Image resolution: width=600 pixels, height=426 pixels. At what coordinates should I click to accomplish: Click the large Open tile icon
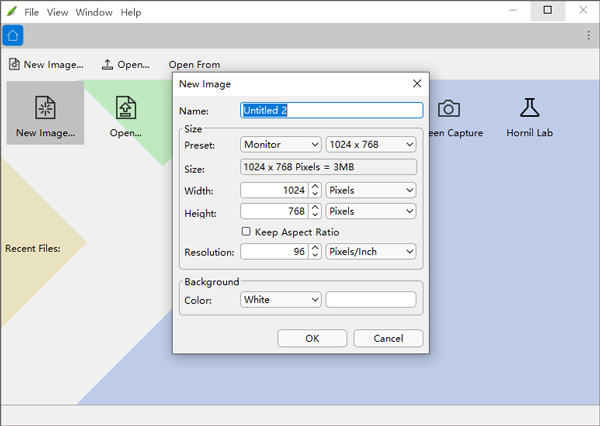(x=125, y=109)
